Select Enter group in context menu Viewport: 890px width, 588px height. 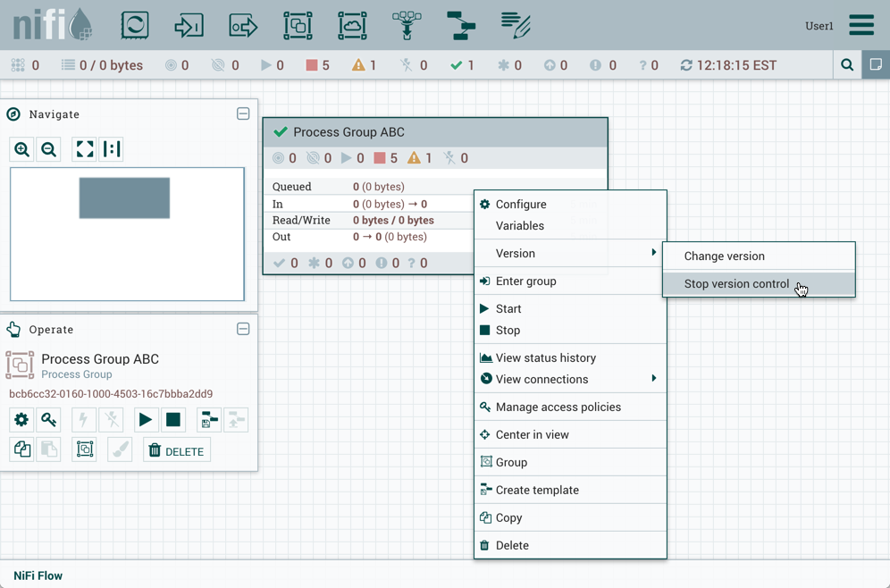click(x=525, y=281)
